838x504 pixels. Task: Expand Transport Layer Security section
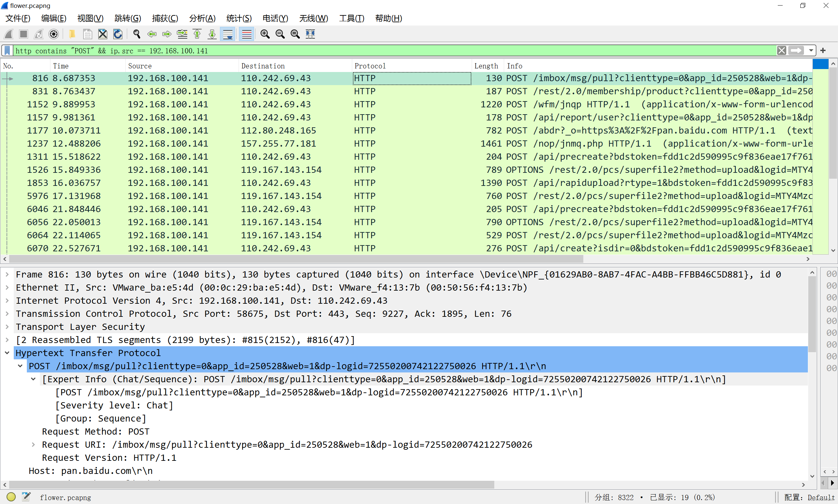coord(7,327)
